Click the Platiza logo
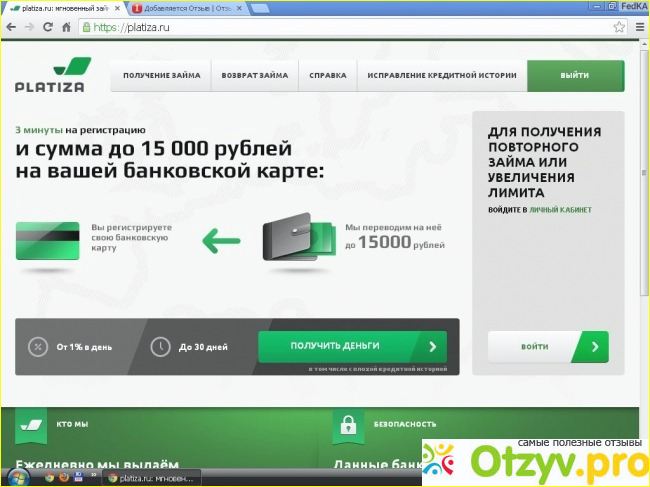 50,75
